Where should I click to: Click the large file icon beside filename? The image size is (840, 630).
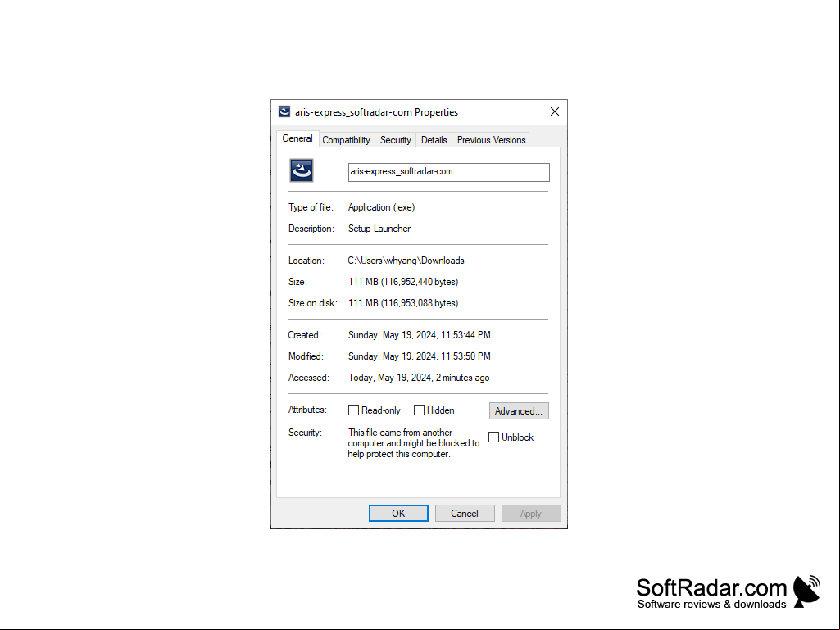coord(302,171)
